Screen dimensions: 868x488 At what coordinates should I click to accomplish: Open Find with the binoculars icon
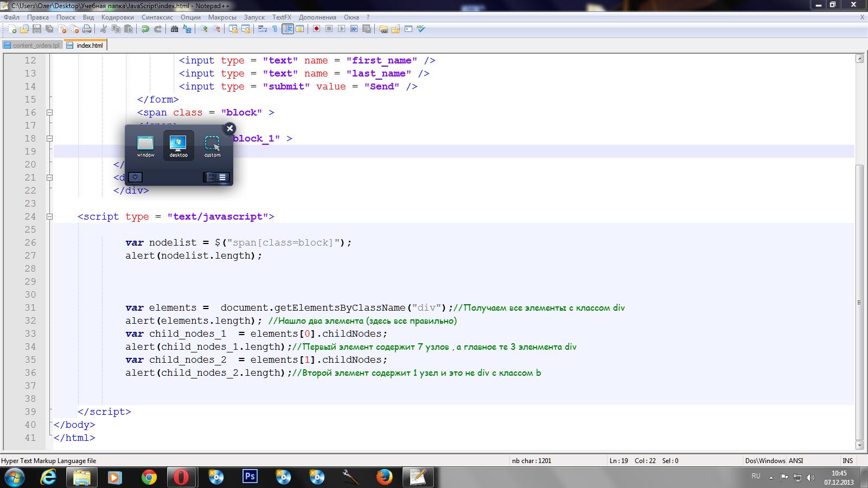[174, 29]
